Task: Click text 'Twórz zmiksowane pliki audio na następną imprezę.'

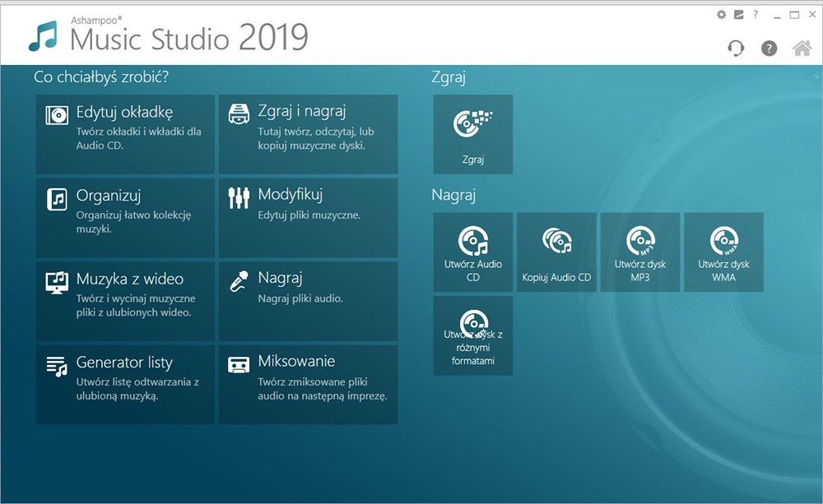Action: (x=323, y=389)
